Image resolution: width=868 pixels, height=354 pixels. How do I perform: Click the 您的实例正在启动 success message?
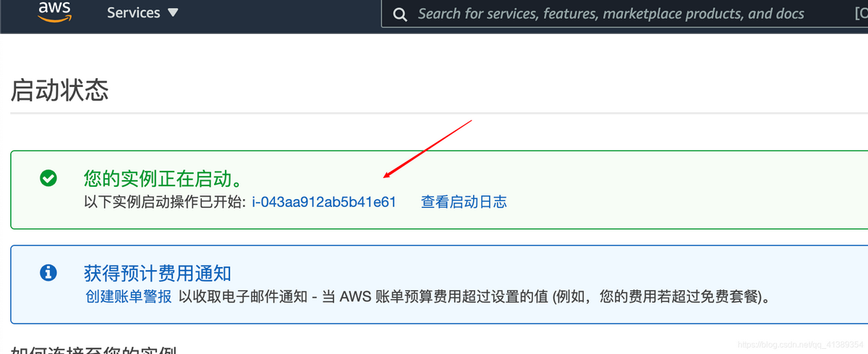coord(163,178)
